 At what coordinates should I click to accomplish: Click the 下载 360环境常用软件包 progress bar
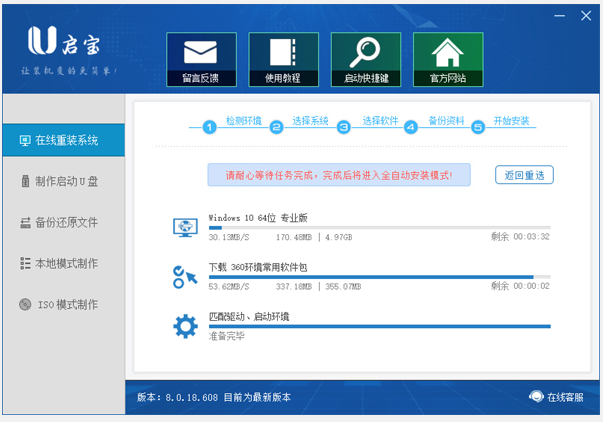pyautogui.click(x=380, y=277)
